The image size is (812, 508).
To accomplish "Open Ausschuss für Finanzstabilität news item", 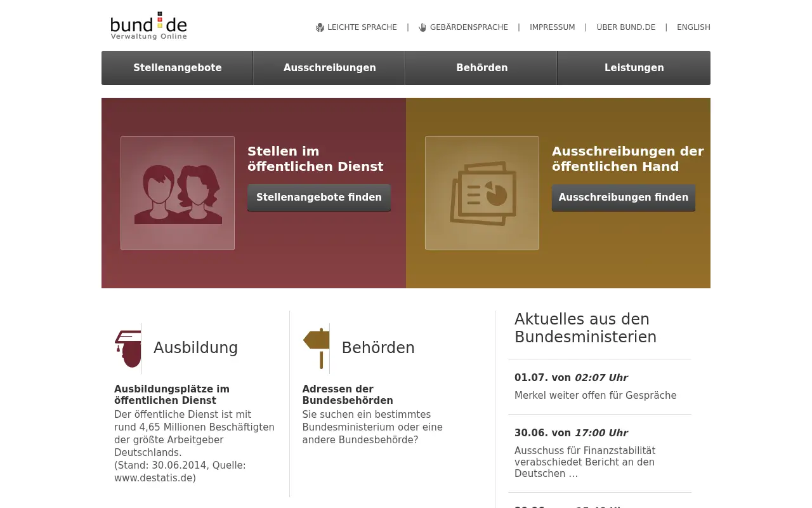I will click(x=585, y=462).
